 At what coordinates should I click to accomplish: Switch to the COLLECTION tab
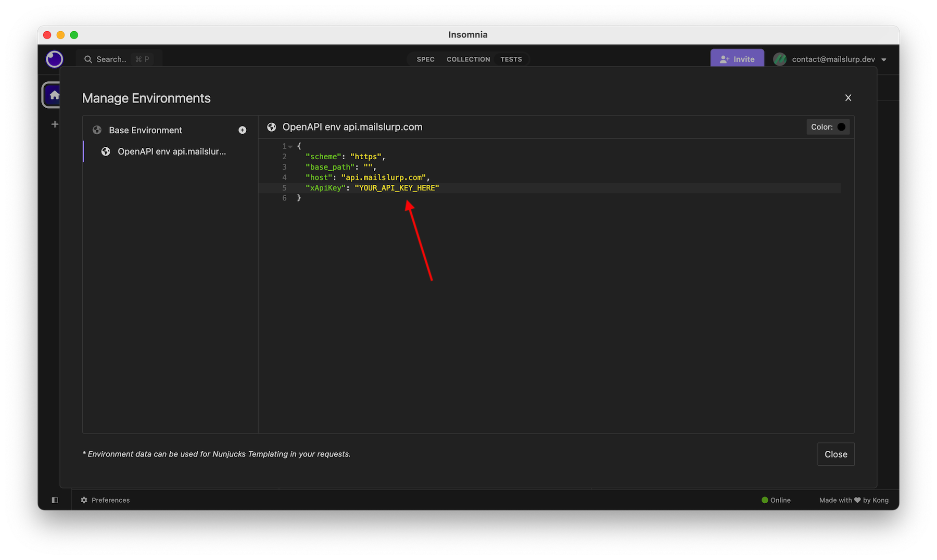point(468,59)
